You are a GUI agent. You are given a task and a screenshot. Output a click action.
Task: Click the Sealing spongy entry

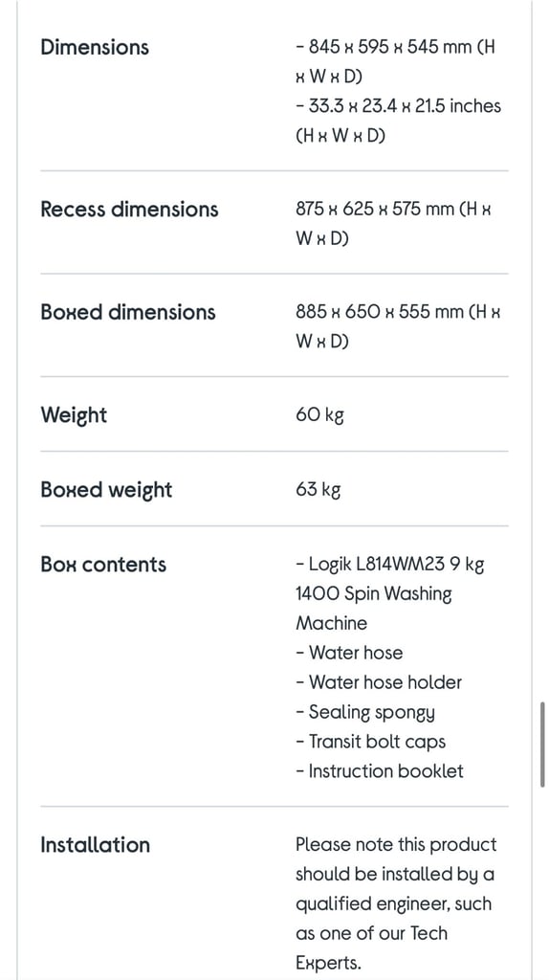pos(365,712)
